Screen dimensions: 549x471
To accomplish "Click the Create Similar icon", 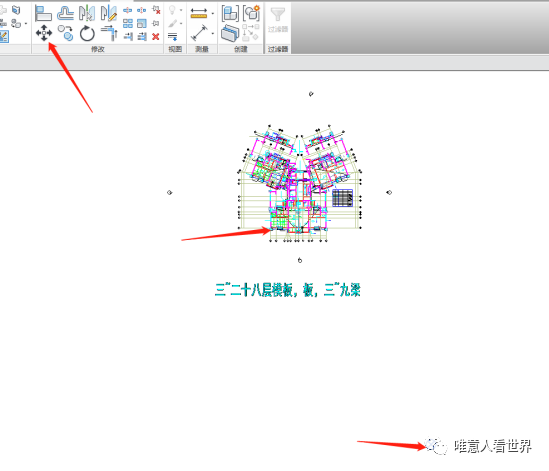I will coord(251,32).
